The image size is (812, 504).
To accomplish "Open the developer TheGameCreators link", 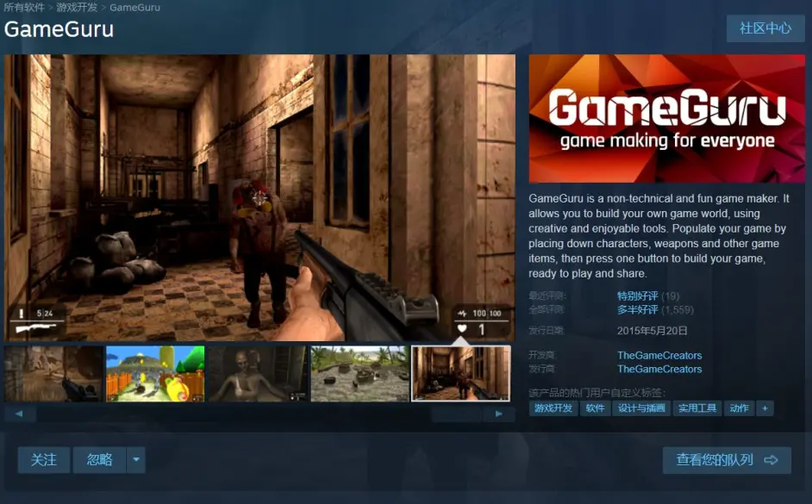I will (659, 356).
